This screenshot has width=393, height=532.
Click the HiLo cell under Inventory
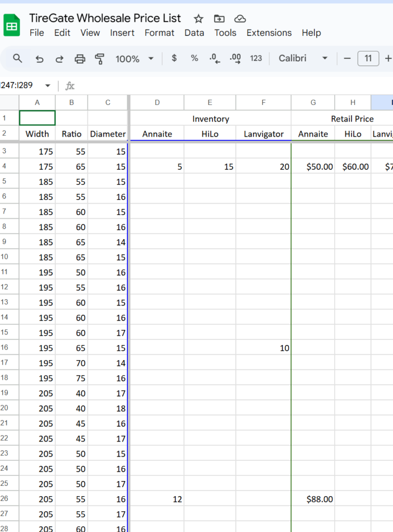click(209, 134)
